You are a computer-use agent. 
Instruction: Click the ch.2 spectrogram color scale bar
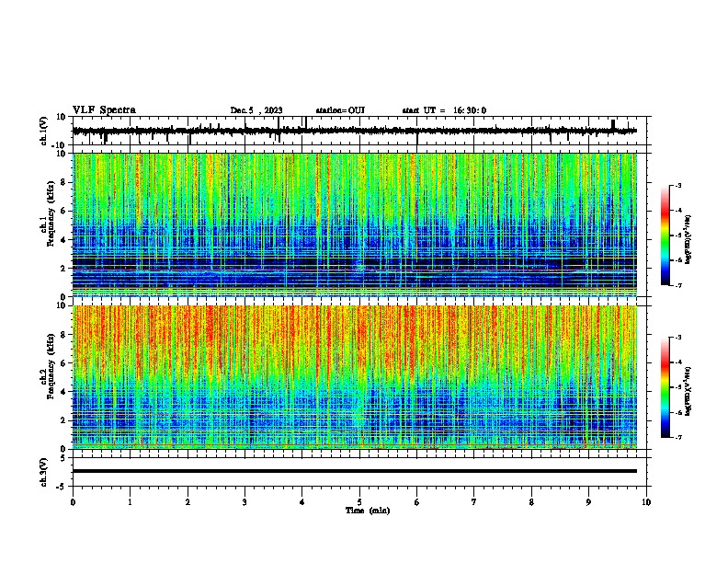[x=665, y=387]
